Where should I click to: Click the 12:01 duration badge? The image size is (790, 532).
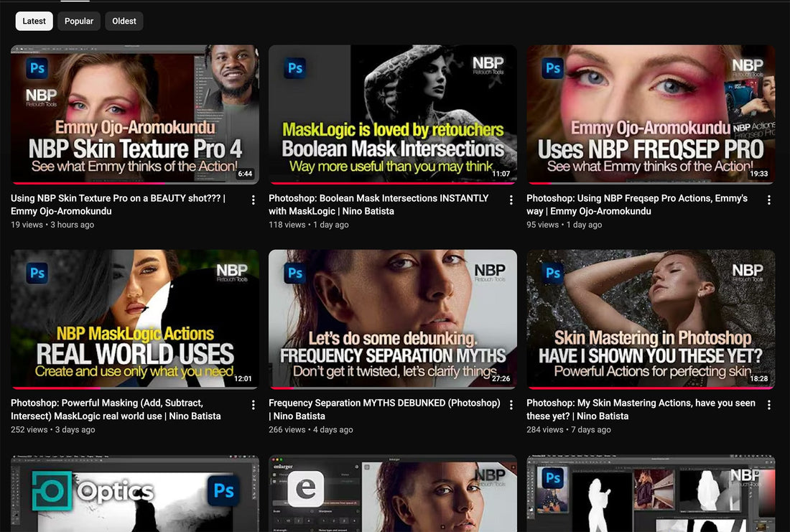tap(243, 379)
